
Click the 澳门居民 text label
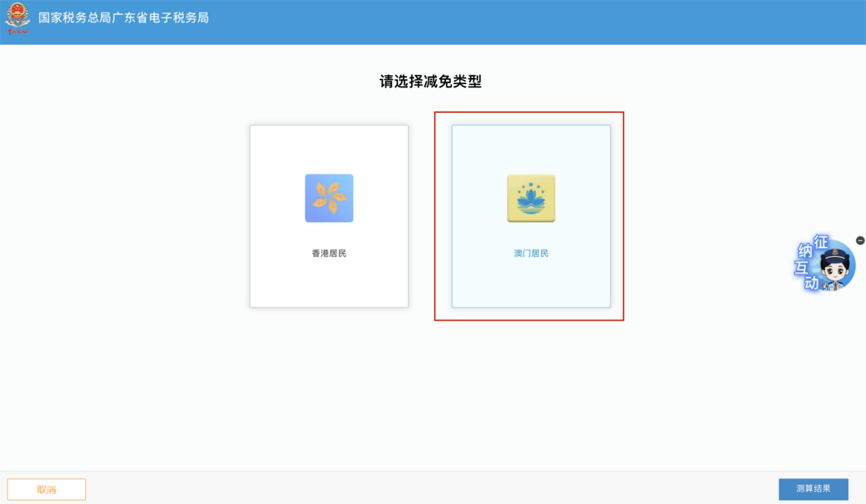531,254
